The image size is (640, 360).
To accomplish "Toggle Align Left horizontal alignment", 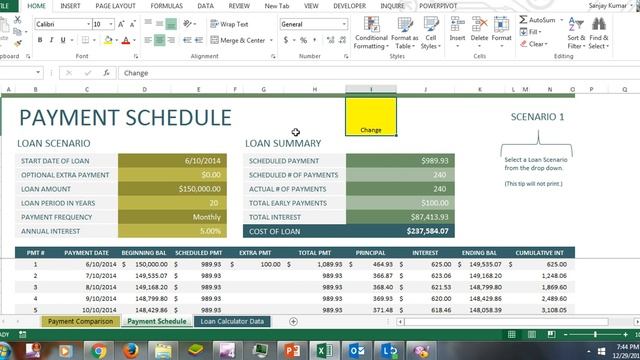I will click(x=148, y=40).
